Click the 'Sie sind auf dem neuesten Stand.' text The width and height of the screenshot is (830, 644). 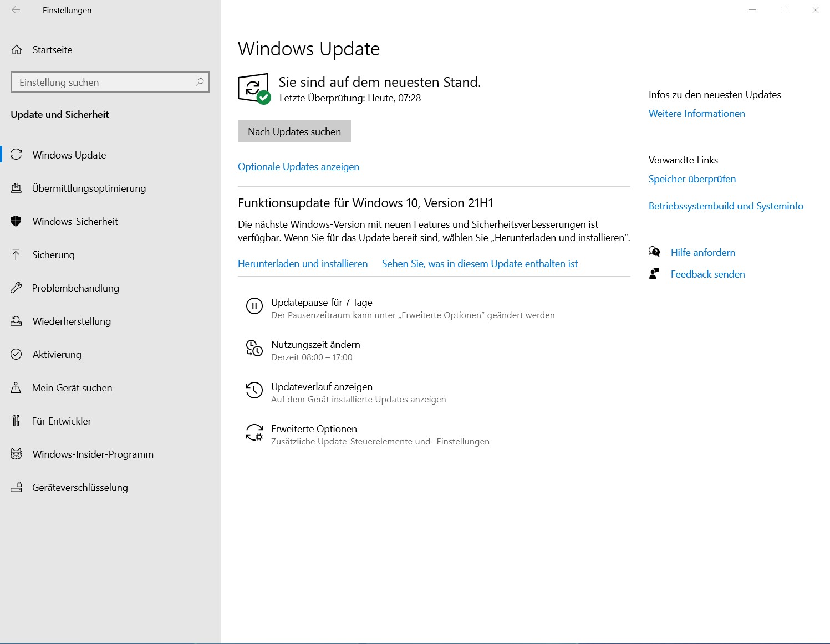click(x=380, y=82)
